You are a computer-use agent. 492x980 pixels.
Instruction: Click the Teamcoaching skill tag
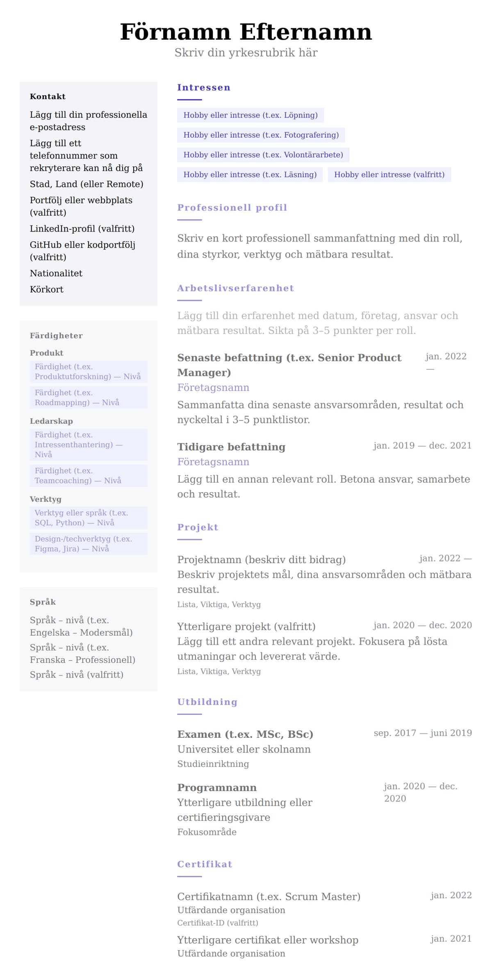coord(88,475)
